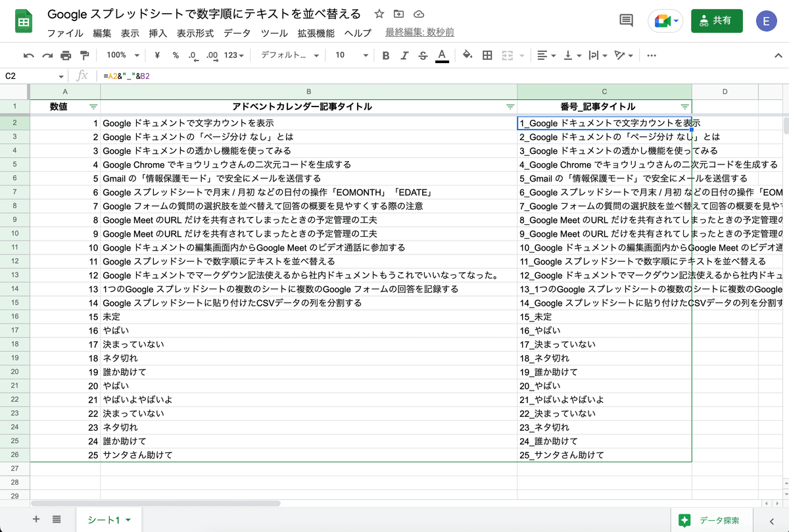The height and width of the screenshot is (532, 789).
Task: Add a new sheet
Action: 36,520
